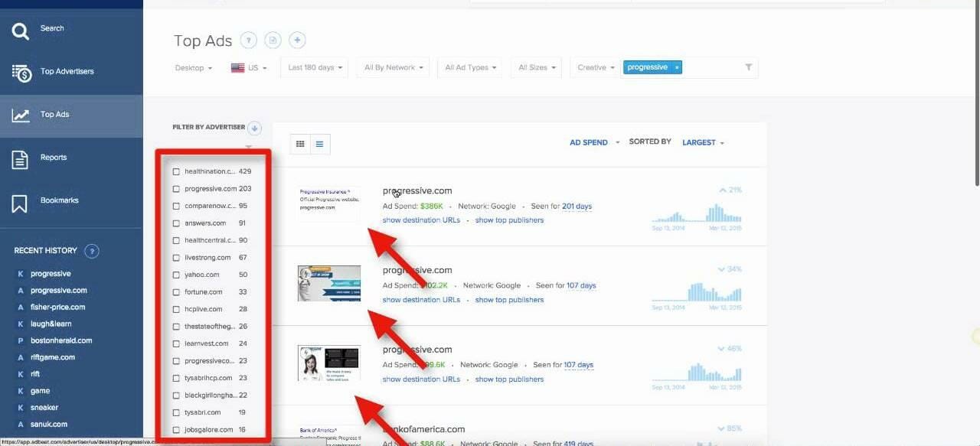Select sneaker in recent history
980x446 pixels.
(x=44, y=408)
